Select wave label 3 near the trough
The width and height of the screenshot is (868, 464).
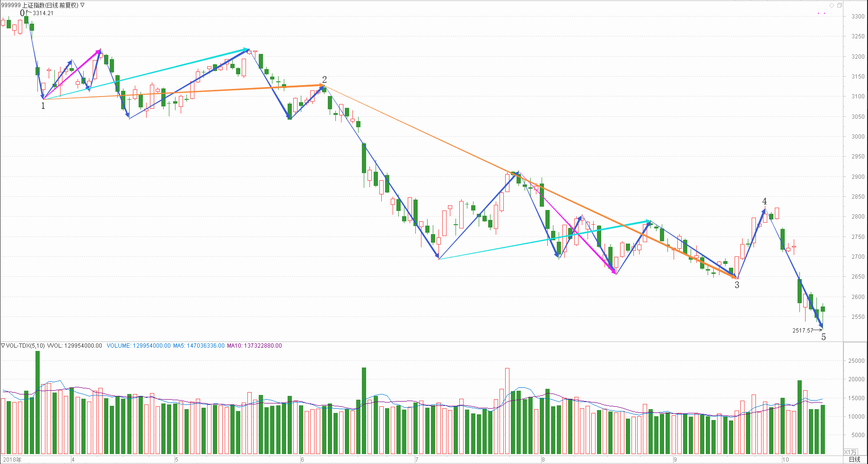(737, 285)
